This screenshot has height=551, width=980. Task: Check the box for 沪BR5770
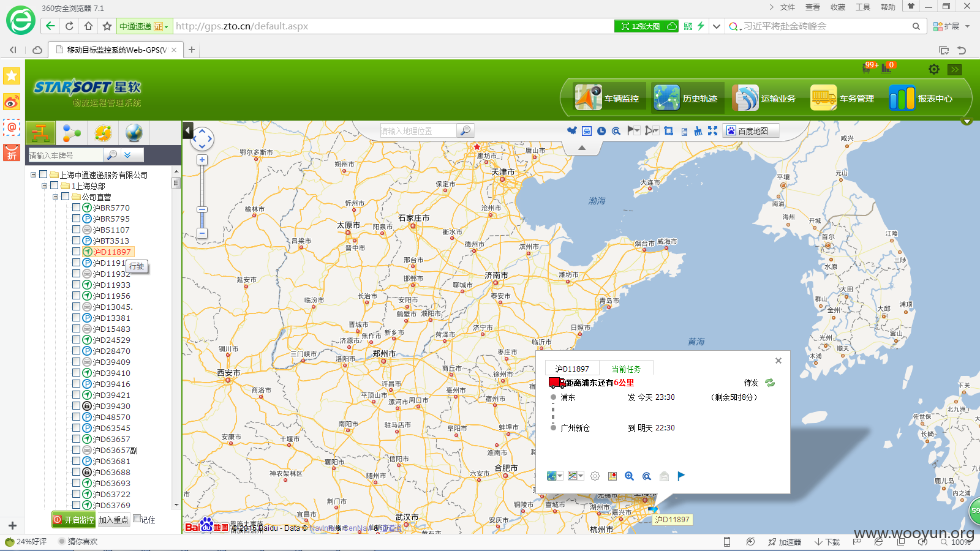click(x=77, y=208)
